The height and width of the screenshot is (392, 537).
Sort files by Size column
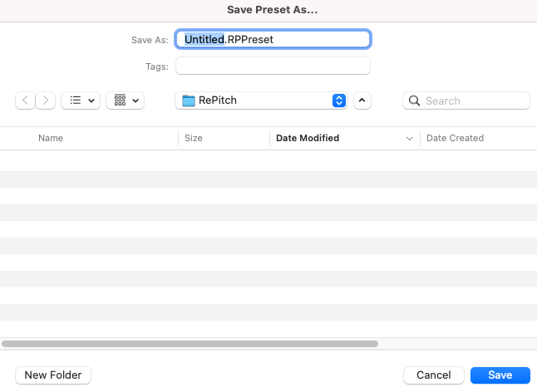tap(194, 138)
